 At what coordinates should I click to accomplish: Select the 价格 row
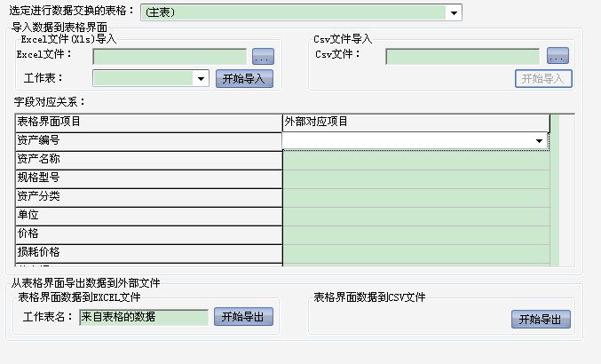[x=149, y=234]
